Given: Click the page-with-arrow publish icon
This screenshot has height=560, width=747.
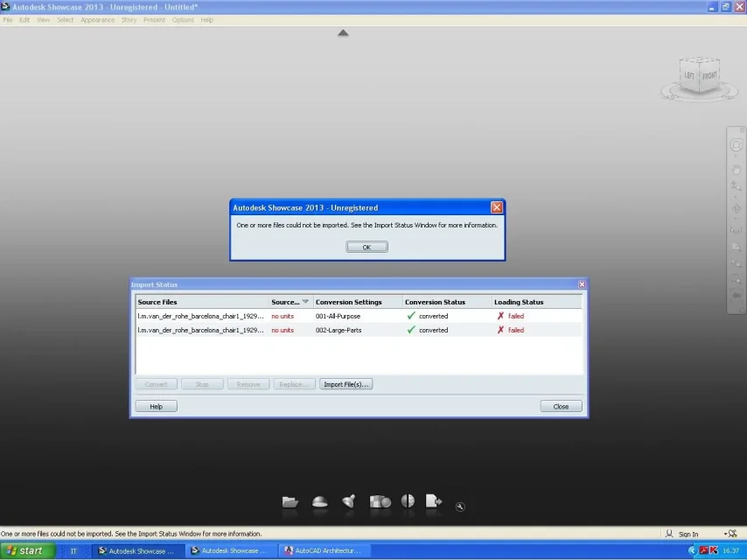Looking at the screenshot, I should [434, 500].
